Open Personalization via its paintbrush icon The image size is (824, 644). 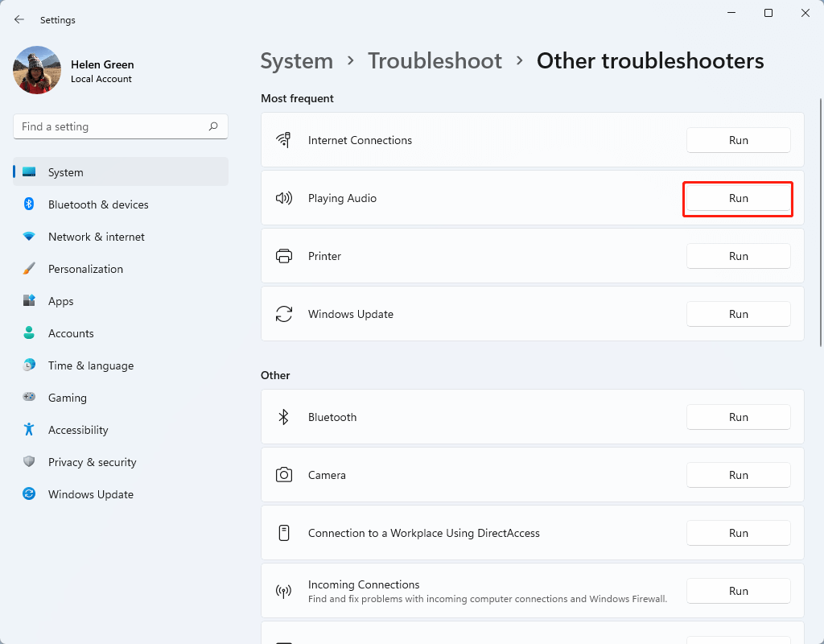[29, 269]
